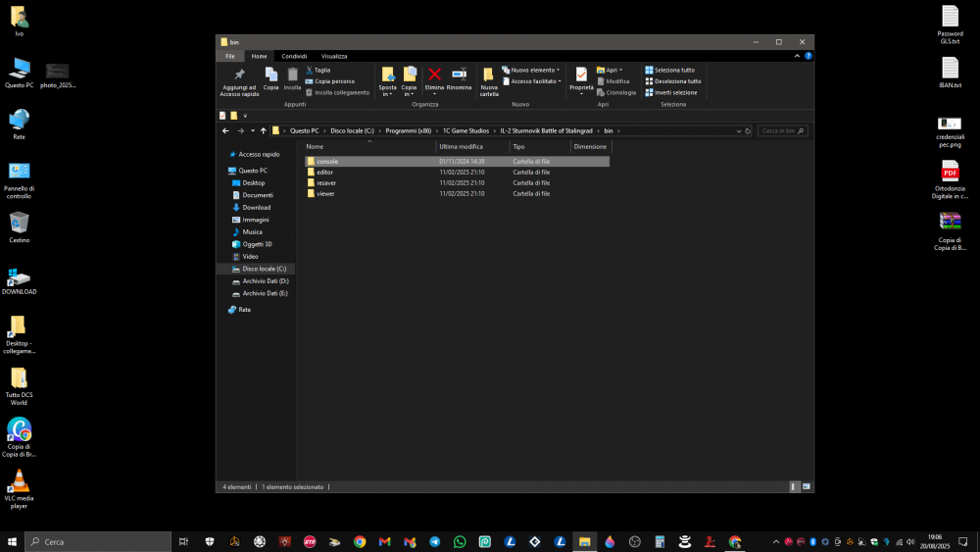Go up one folder level arrow
Image resolution: width=980 pixels, height=552 pixels.
click(x=264, y=130)
